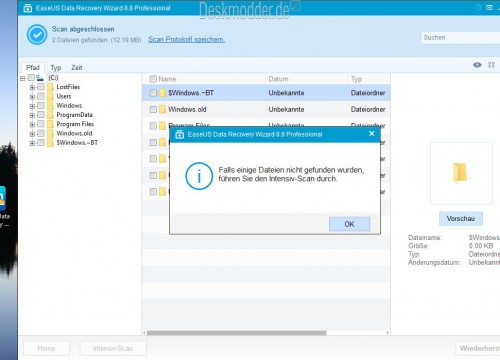500x360 pixels.
Task: Toggle the eye preview view icon
Action: point(477,65)
